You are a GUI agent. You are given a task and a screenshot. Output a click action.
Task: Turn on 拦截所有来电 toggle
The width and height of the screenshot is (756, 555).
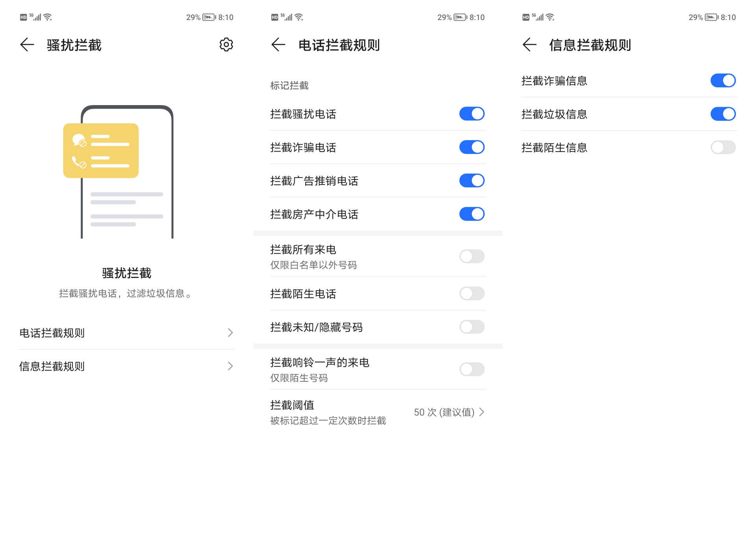(x=472, y=256)
